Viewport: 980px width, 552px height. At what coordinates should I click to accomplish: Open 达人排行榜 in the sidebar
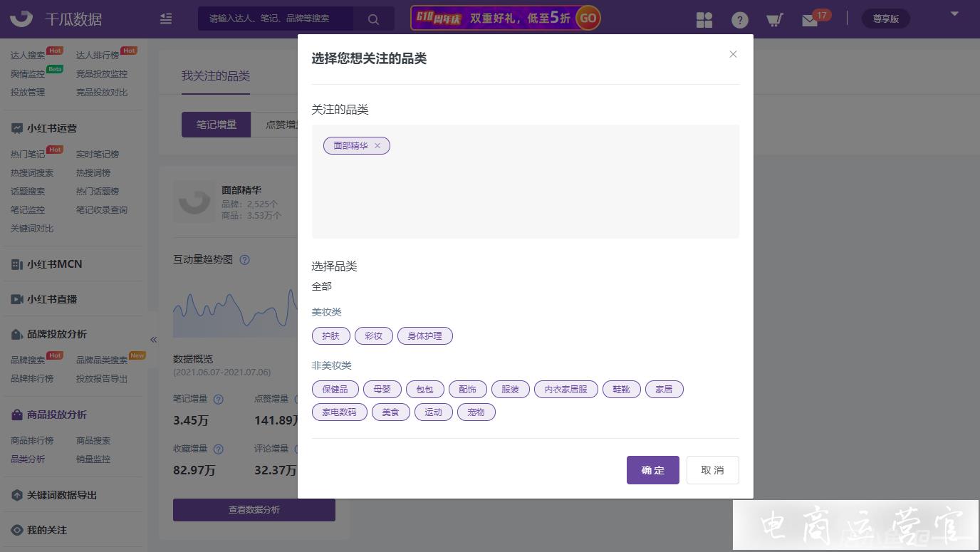pyautogui.click(x=98, y=55)
